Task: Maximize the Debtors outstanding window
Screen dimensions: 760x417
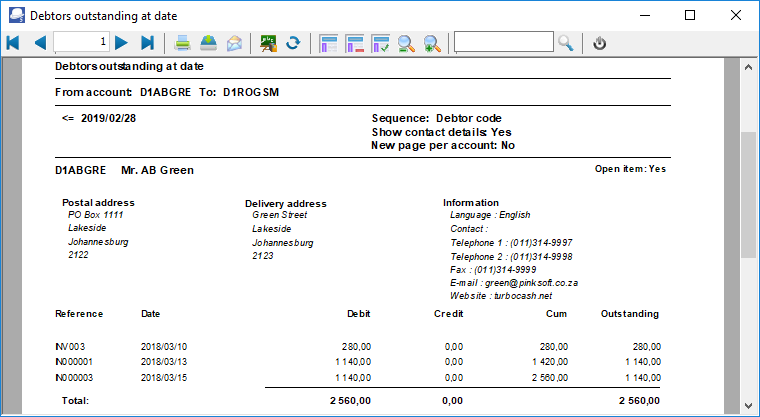Action: [x=690, y=15]
